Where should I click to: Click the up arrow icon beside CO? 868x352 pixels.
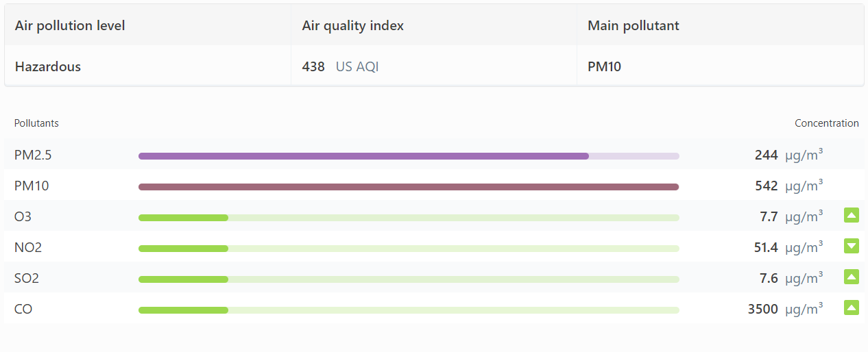tap(851, 308)
